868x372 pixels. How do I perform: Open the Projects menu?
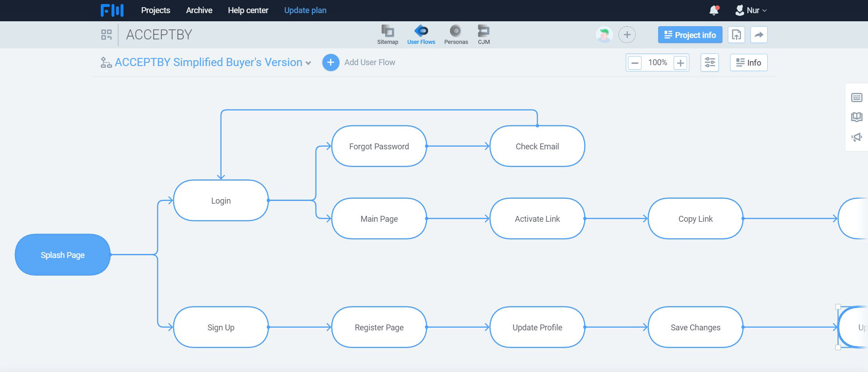(156, 10)
